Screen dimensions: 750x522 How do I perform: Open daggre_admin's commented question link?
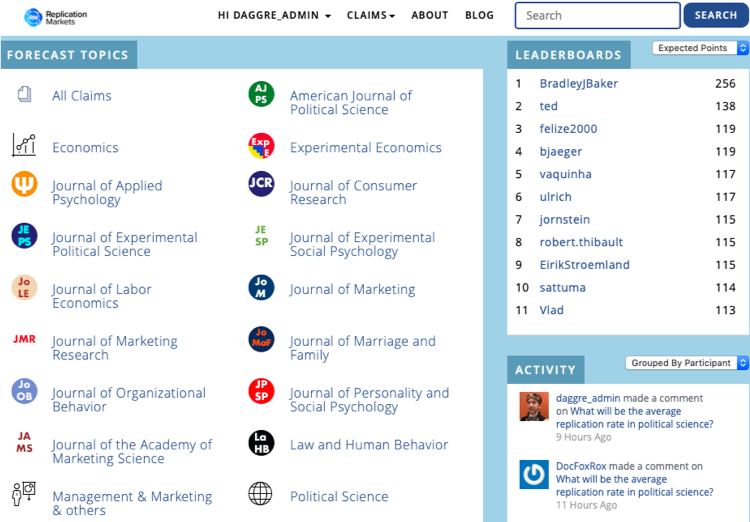635,418
